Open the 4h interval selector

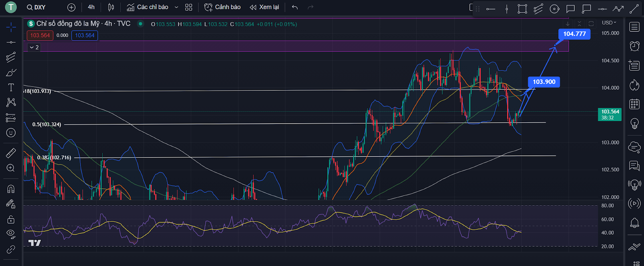(91, 7)
